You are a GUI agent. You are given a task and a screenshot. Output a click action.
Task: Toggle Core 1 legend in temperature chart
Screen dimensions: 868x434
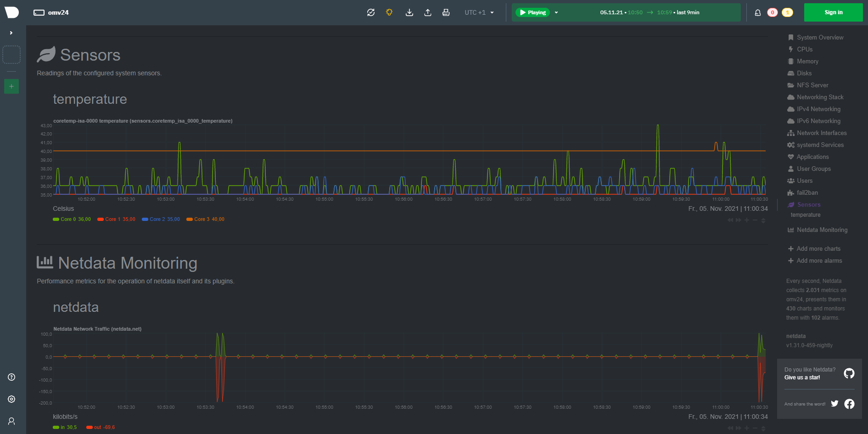[117, 220]
